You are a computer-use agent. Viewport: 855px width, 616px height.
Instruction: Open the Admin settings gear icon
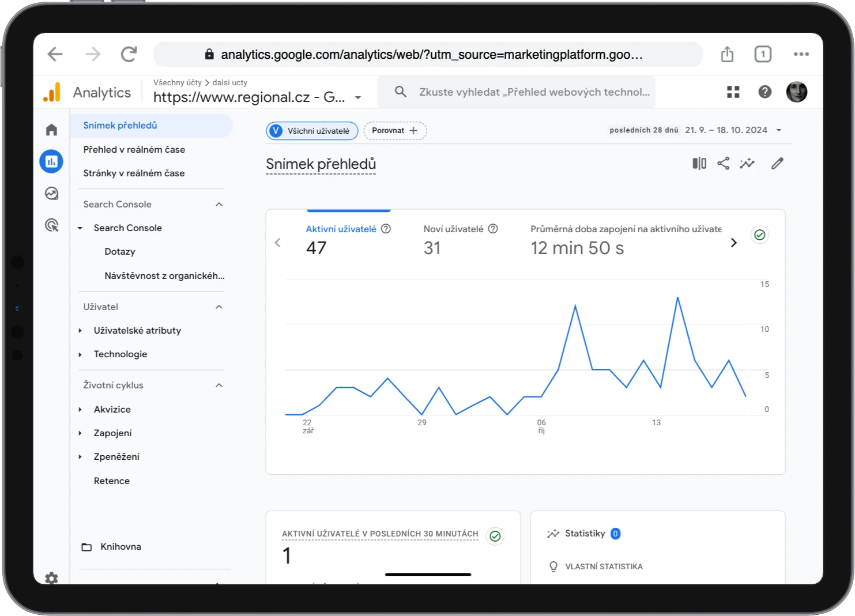click(51, 578)
